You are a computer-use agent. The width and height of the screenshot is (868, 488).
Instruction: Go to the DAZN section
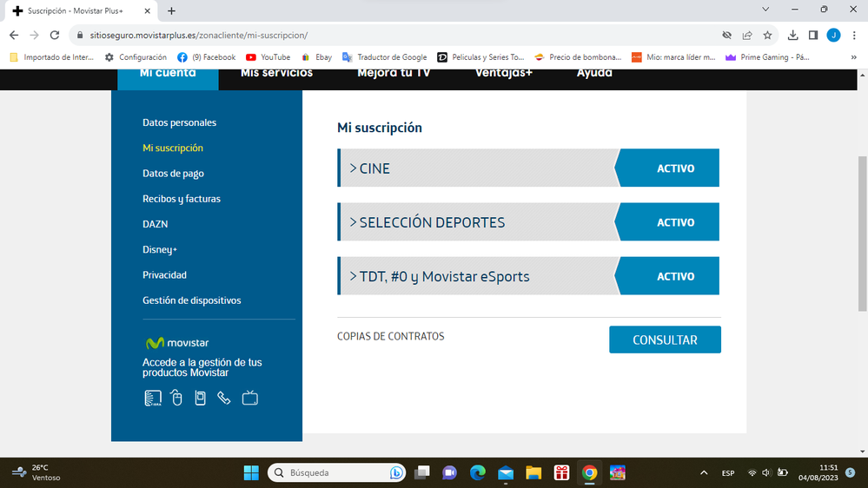tap(155, 224)
